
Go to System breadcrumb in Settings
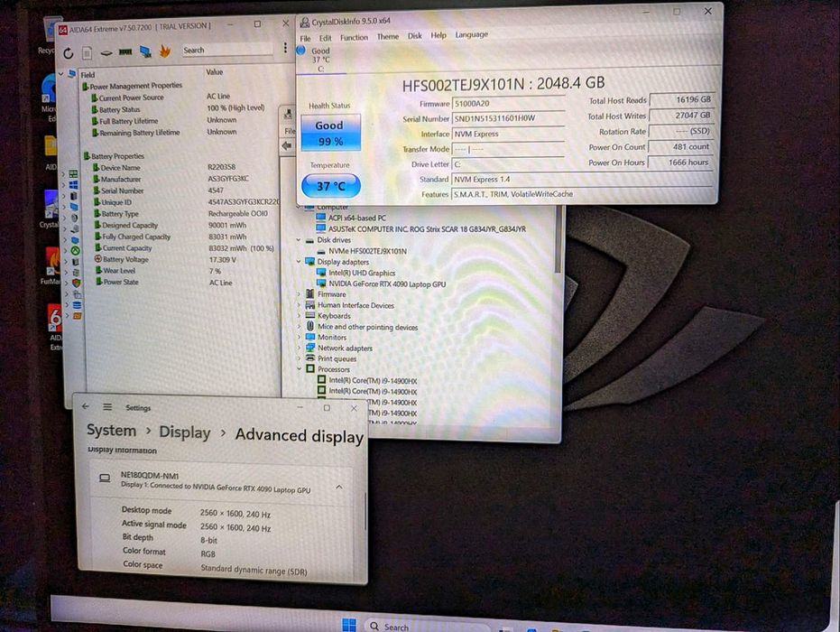[x=112, y=431]
